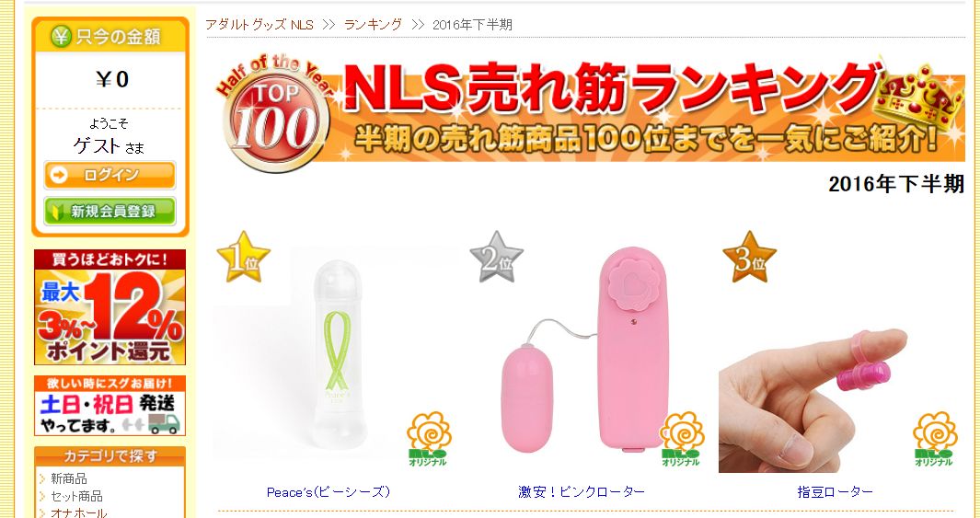This screenshot has height=518, width=980.
Task: Open the 指豆ローター product link
Action: [x=835, y=492]
